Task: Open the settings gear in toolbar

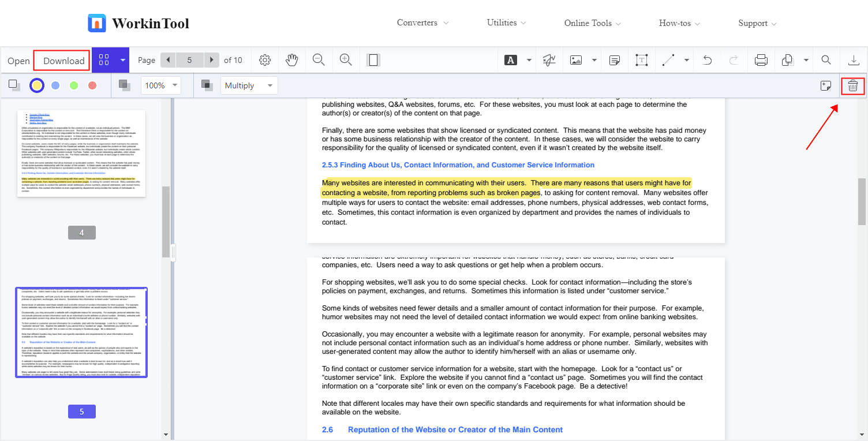Action: tap(265, 60)
